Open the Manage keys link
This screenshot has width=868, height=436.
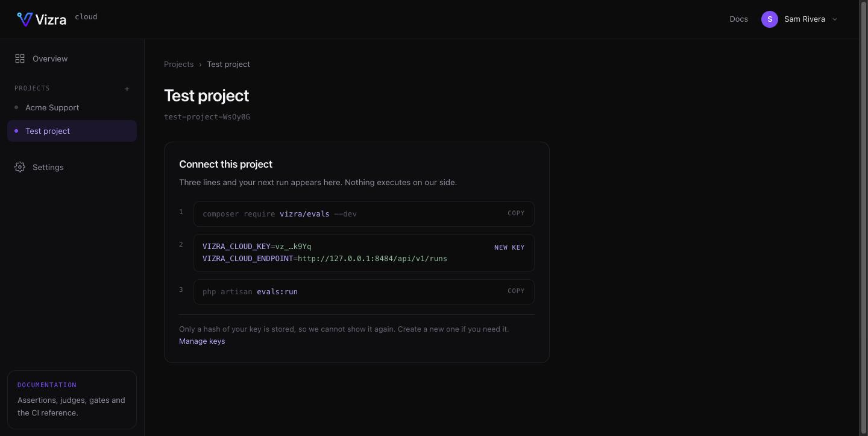tap(202, 341)
